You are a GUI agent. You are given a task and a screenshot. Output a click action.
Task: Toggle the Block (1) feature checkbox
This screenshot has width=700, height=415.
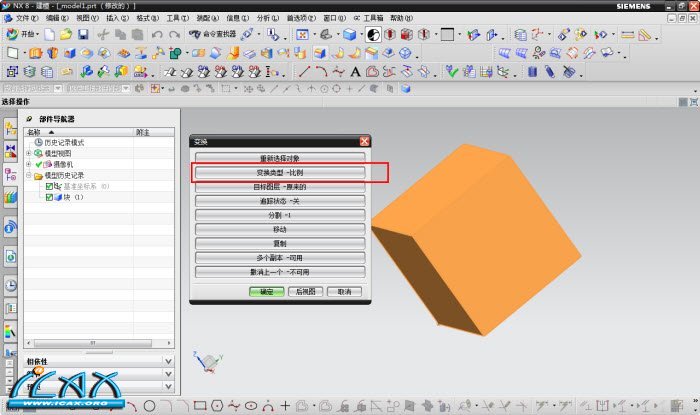coord(50,197)
